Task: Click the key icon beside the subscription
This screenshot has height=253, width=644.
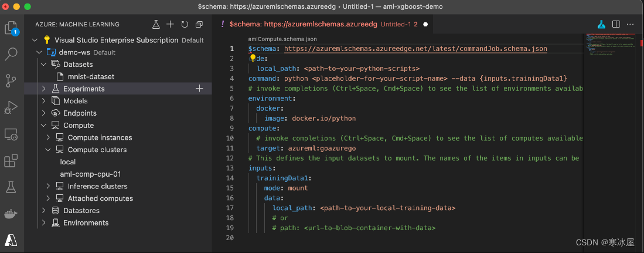Action: click(47, 40)
